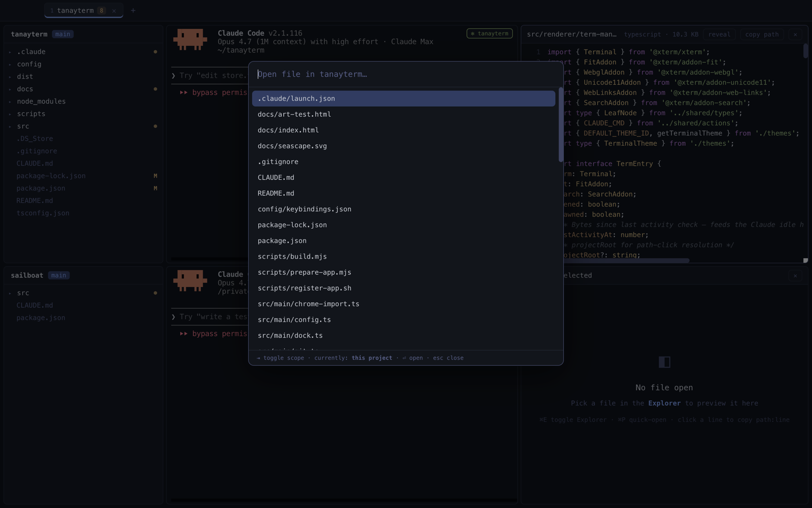Click the bypass permissions indicator in top terminal
This screenshot has width=812, height=508.
[213, 92]
